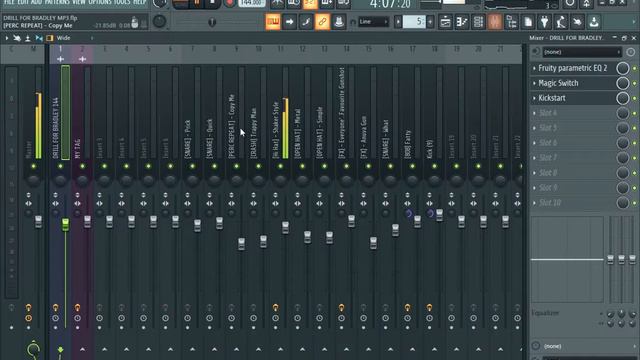Click the step editing icon in toolbar
Image resolution: width=640 pixels, height=360 pixels.
[x=306, y=22]
